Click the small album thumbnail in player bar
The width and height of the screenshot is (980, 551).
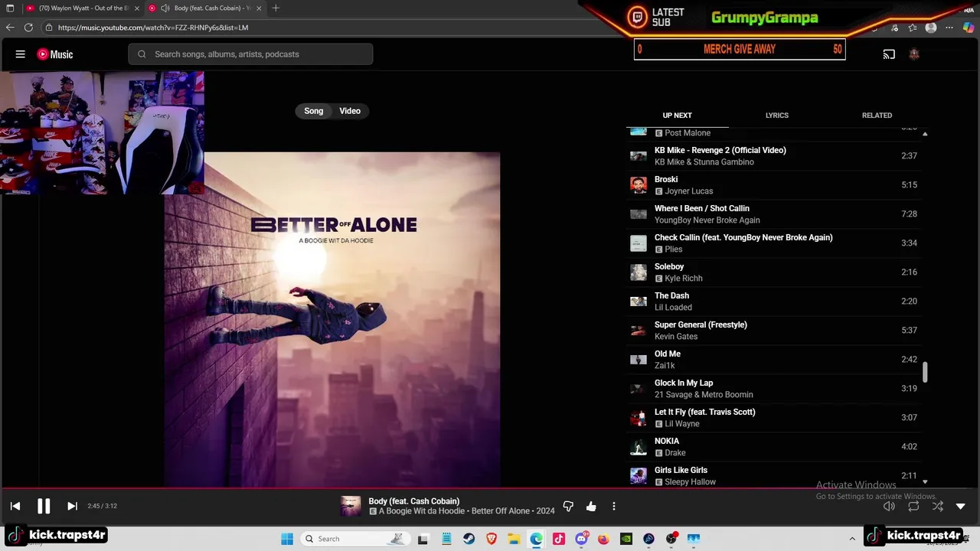pos(351,506)
